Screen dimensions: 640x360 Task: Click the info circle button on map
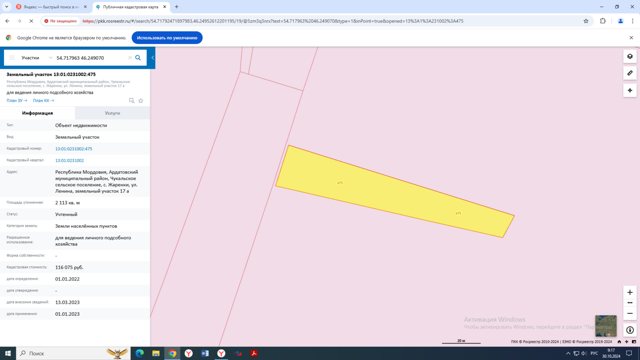click(630, 330)
